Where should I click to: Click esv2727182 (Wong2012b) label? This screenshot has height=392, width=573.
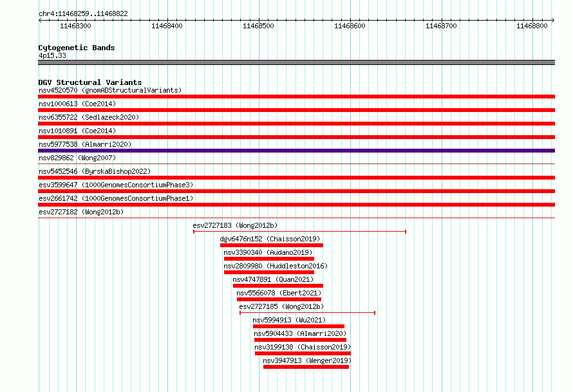(x=81, y=212)
